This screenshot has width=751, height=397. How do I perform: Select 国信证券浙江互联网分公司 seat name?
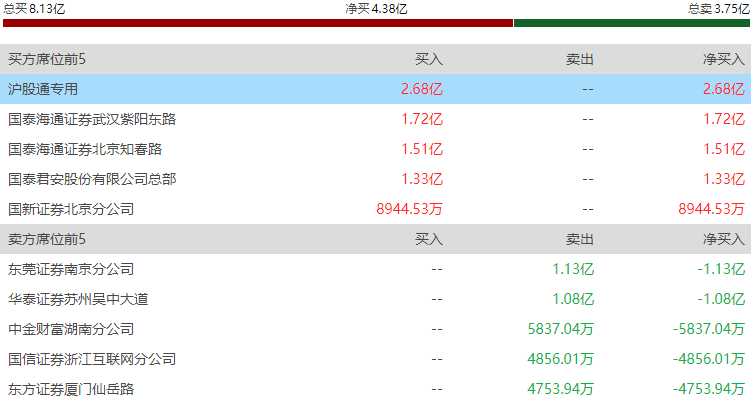(x=92, y=359)
